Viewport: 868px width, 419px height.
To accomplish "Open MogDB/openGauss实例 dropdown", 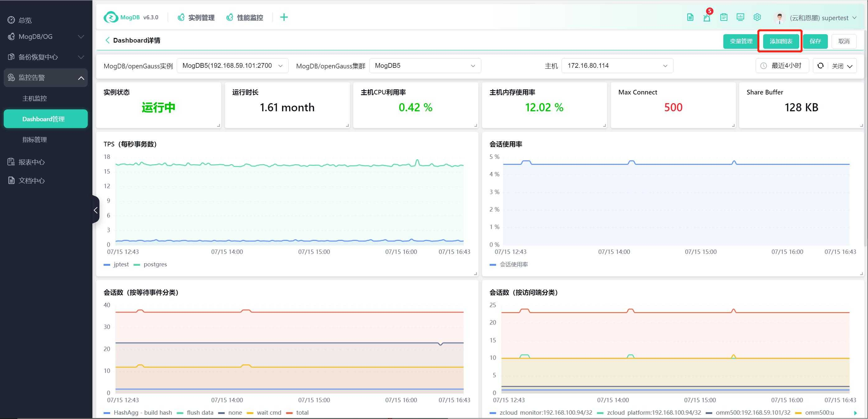I will coord(232,66).
